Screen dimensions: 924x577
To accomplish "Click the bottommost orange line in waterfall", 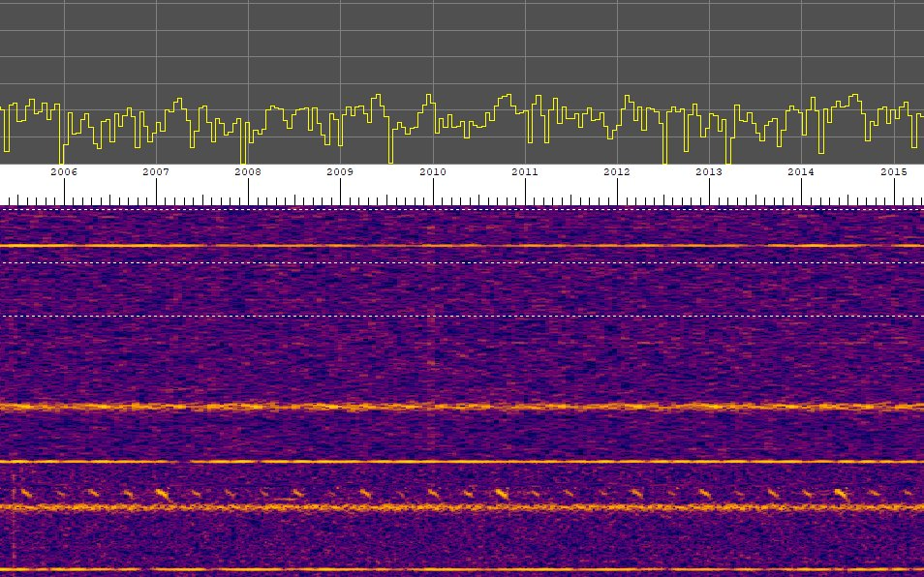I will click(462, 569).
